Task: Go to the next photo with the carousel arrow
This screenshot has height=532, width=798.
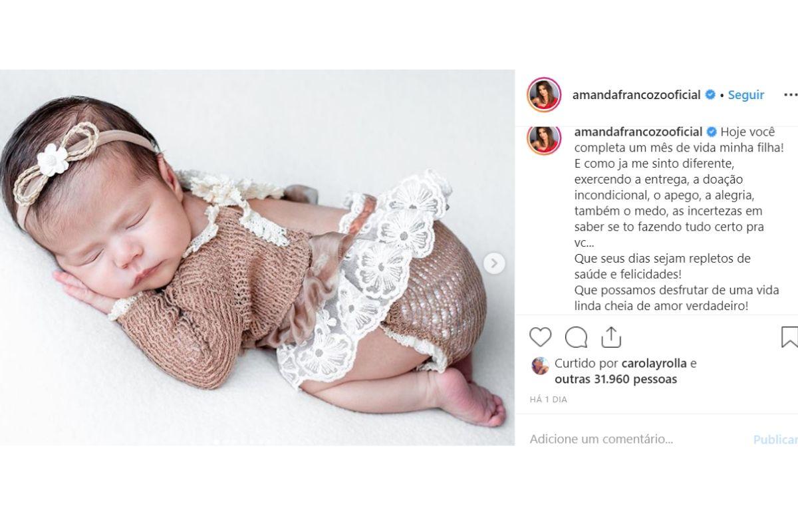Action: [493, 263]
